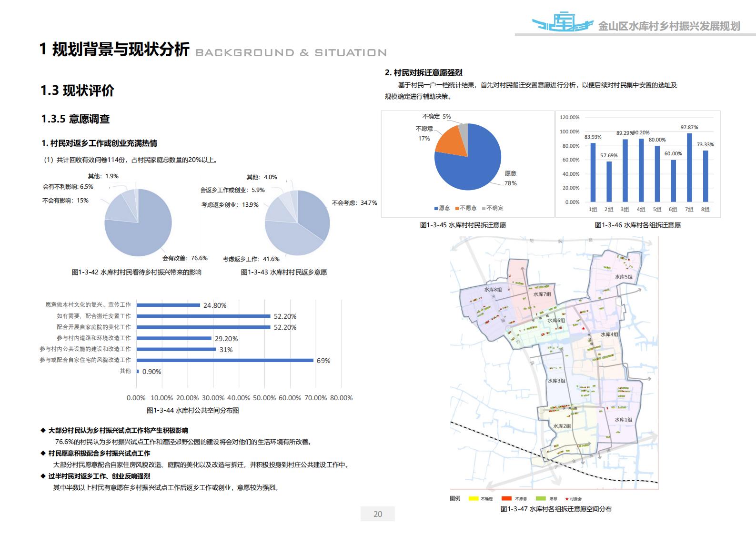Screen dimensions: 756x535
Task: Click pie label 考虑返乡创业: 13.9%
Action: pyautogui.click(x=230, y=205)
